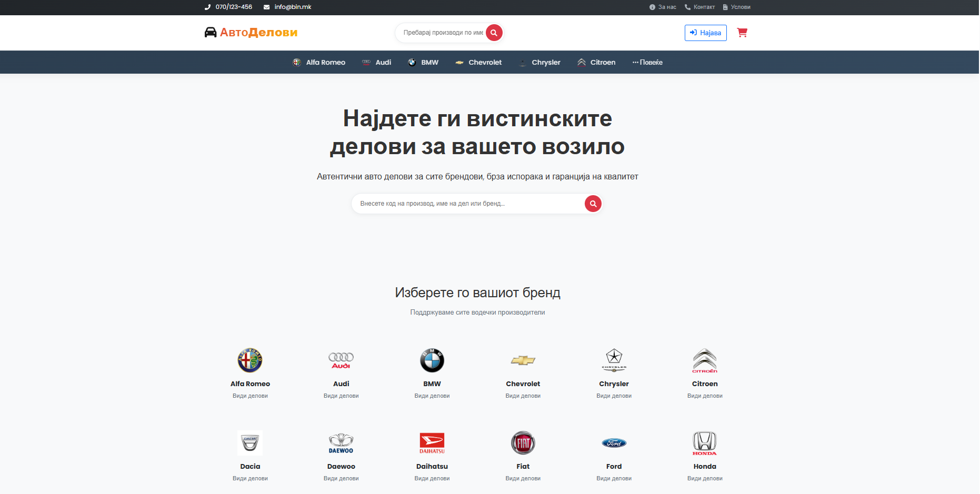Select the BMW brand logo
Screen dimensions: 980x494
tap(432, 361)
